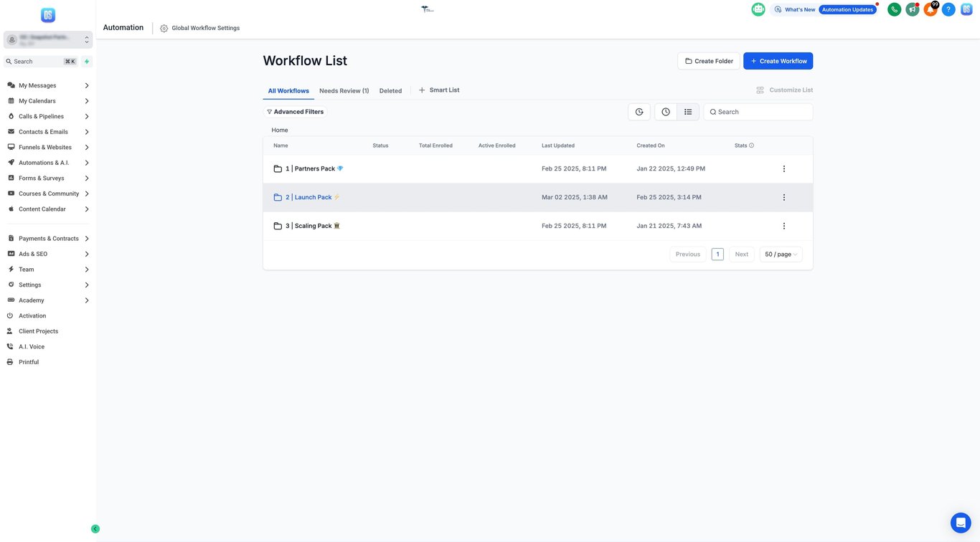Open Advanced Filters

tap(296, 112)
